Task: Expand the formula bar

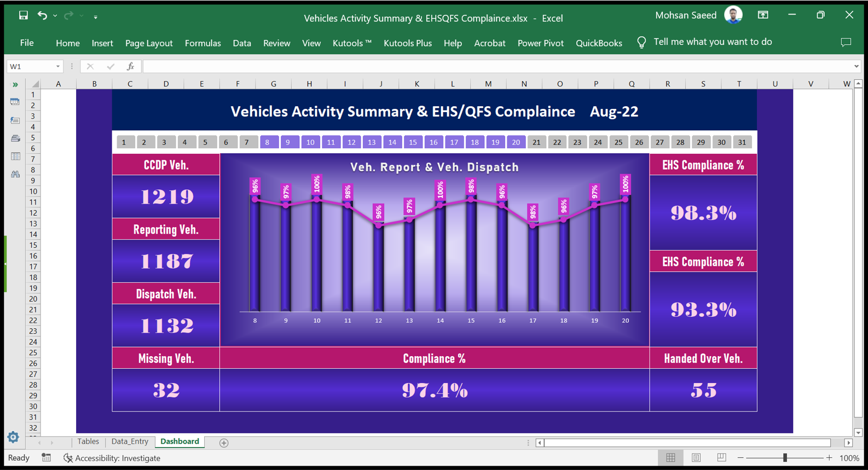Action: pyautogui.click(x=856, y=66)
